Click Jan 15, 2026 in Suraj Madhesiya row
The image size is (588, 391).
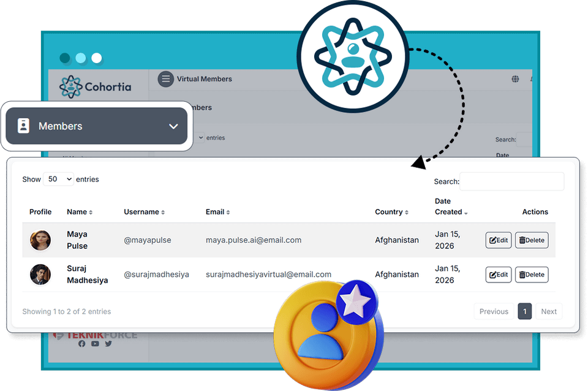[x=447, y=275]
